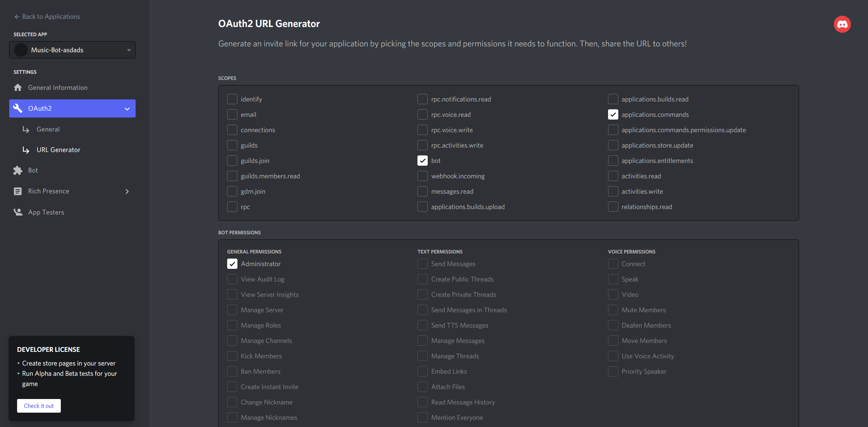
Task: Check the Manage Roles permission
Action: (x=232, y=325)
